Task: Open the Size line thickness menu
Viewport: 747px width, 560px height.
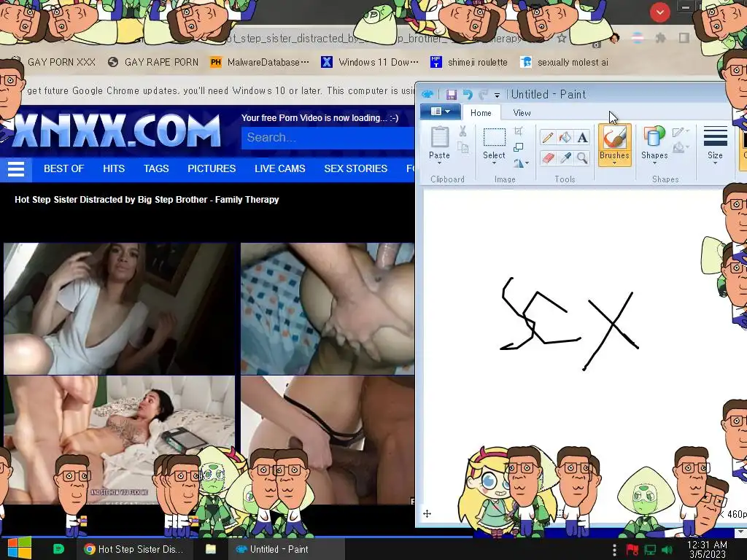Action: coord(715,145)
